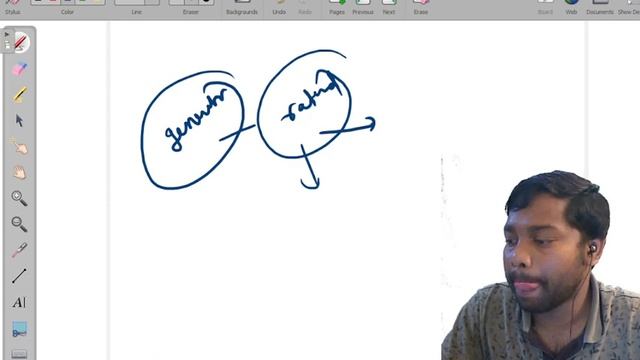
Task: Activate the Laser pointer tool
Action: coord(19,250)
